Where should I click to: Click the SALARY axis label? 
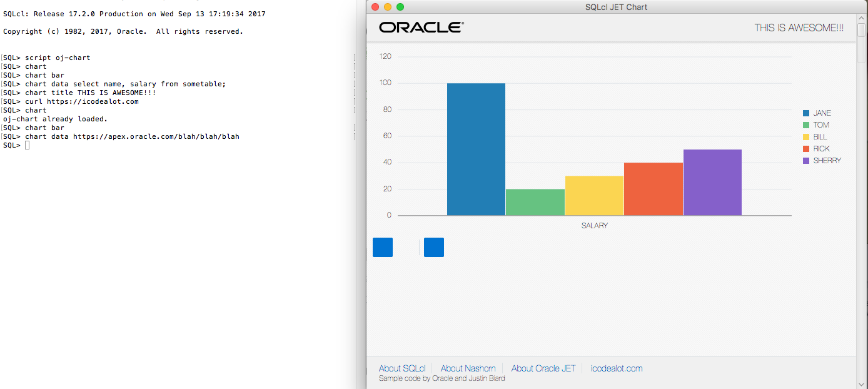(594, 225)
